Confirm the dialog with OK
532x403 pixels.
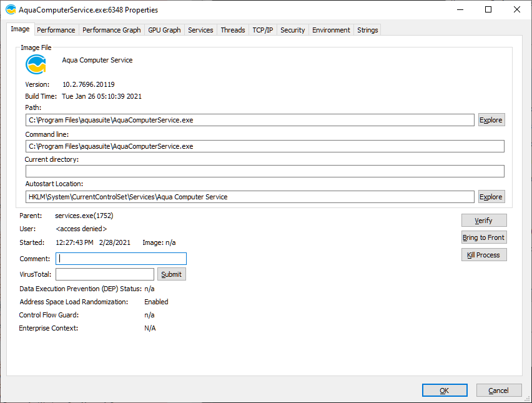click(444, 391)
